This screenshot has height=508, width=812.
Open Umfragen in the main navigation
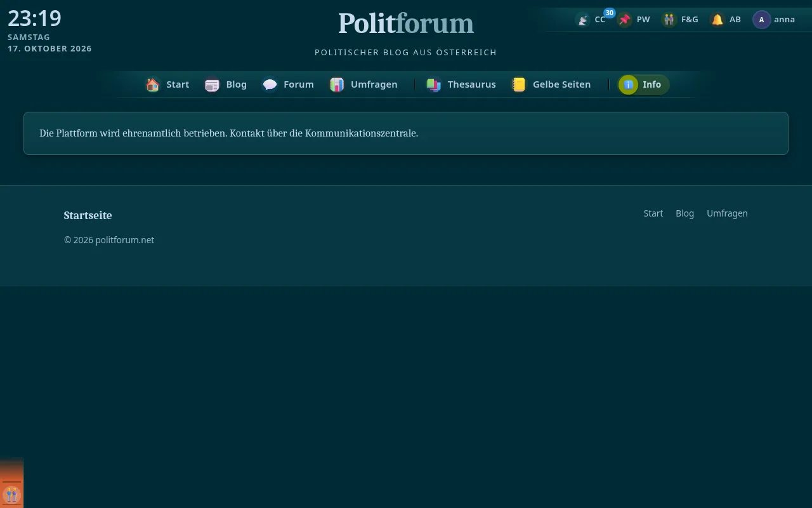pos(363,84)
